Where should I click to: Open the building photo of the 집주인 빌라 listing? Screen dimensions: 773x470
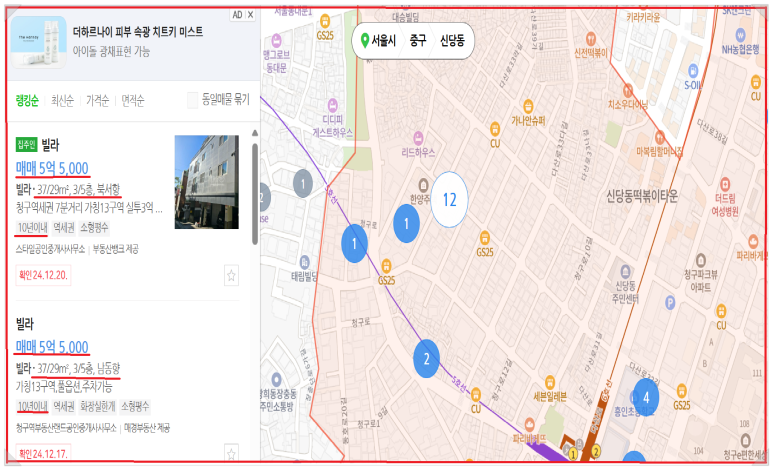point(207,182)
